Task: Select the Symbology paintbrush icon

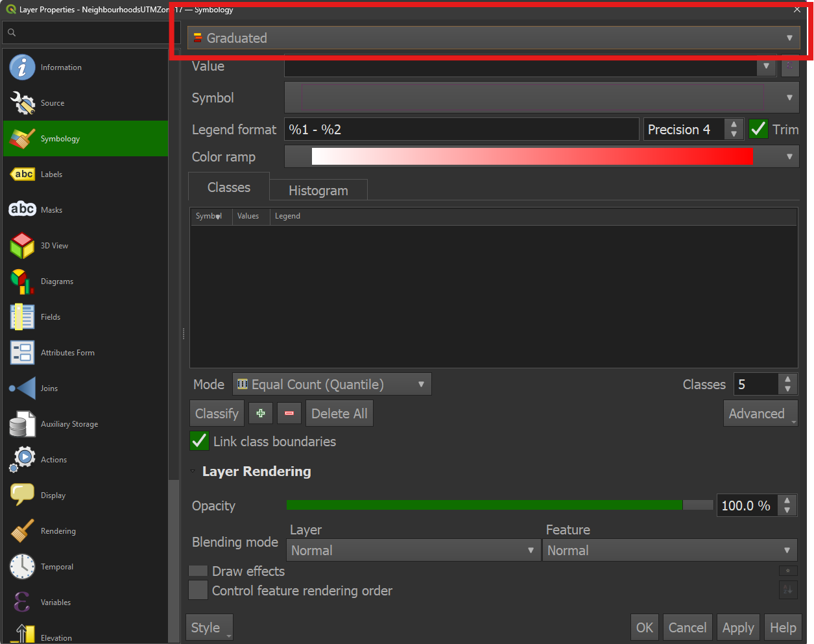Action: [22, 139]
